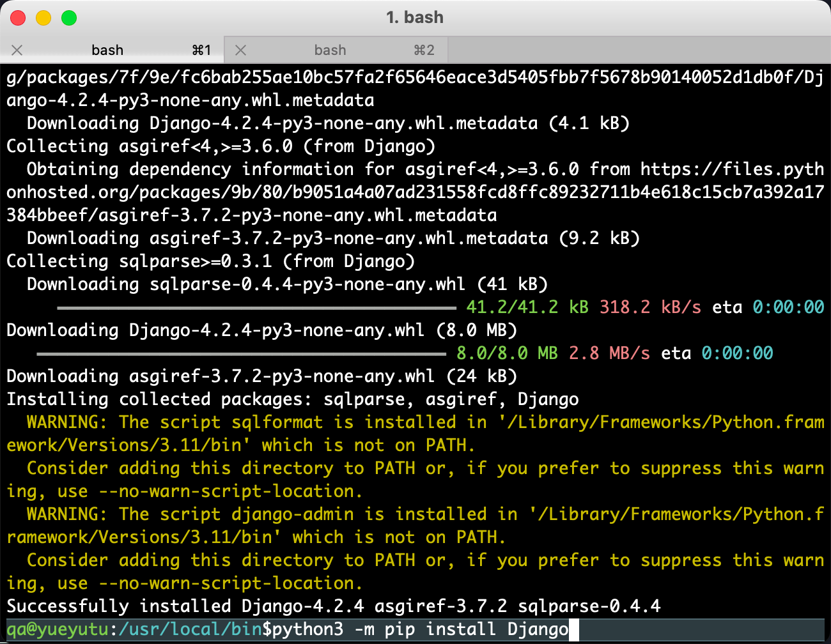831x644 pixels.
Task: Switch to the first bash tab
Action: (x=112, y=50)
